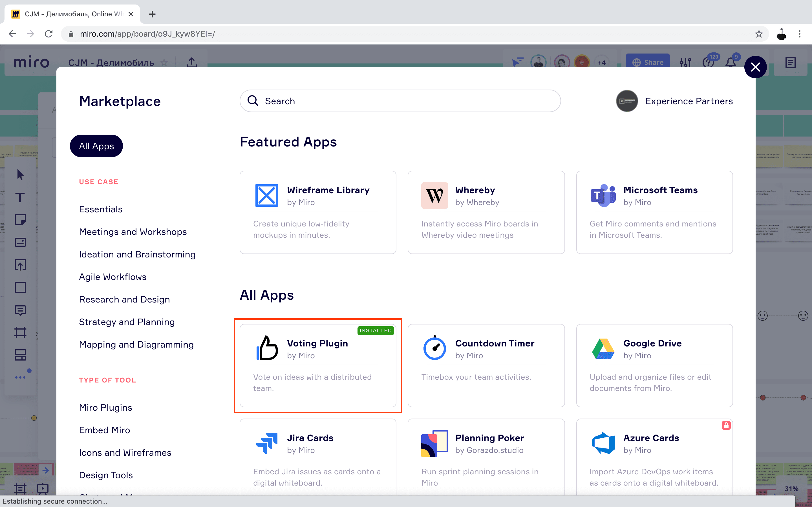The width and height of the screenshot is (812, 507).
Task: Select Miro Plugins tool type
Action: tap(106, 407)
